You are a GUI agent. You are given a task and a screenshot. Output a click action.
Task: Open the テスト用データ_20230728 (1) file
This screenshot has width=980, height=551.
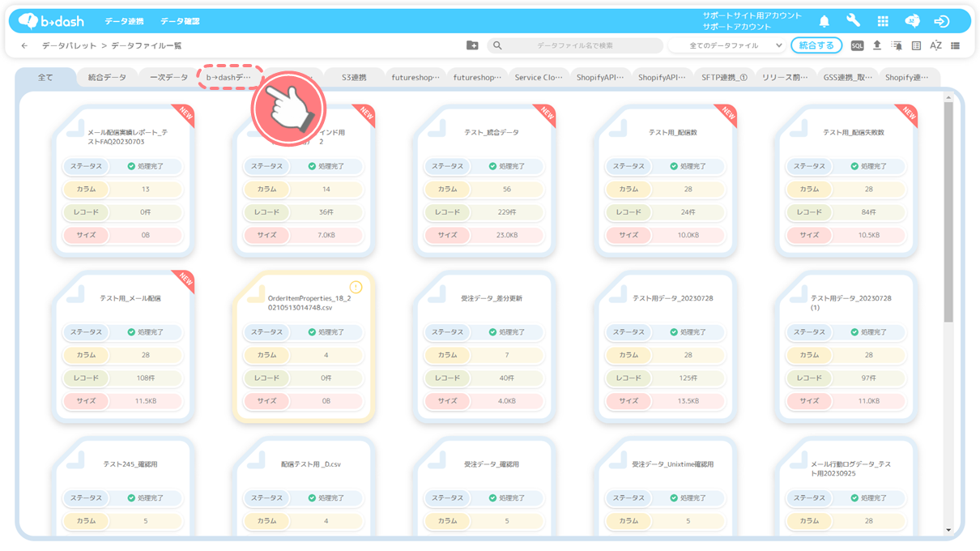(846, 347)
